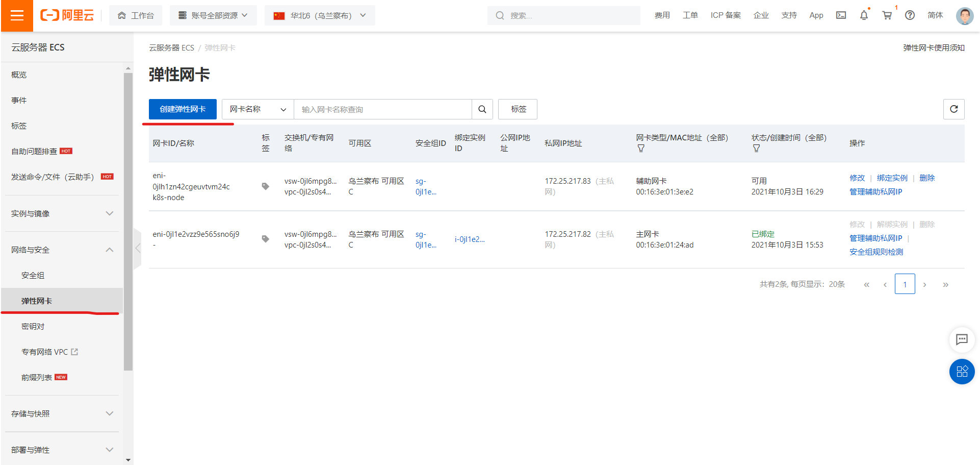Go to first page of results
Viewport: 980px width, 465px height.
[866, 285]
